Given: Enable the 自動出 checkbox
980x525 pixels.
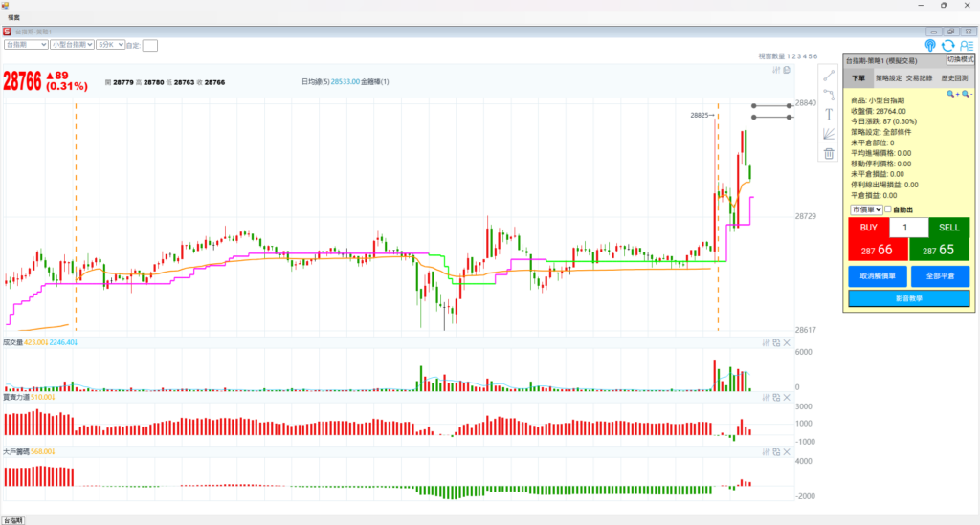Looking at the screenshot, I should point(888,209).
